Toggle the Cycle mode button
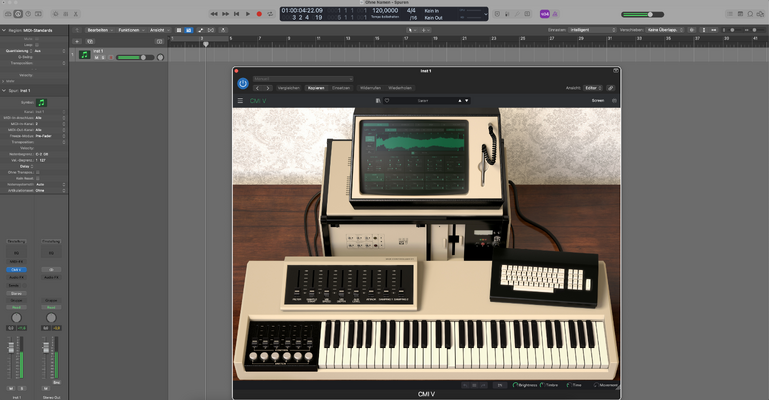The width and height of the screenshot is (769, 400). point(270,14)
